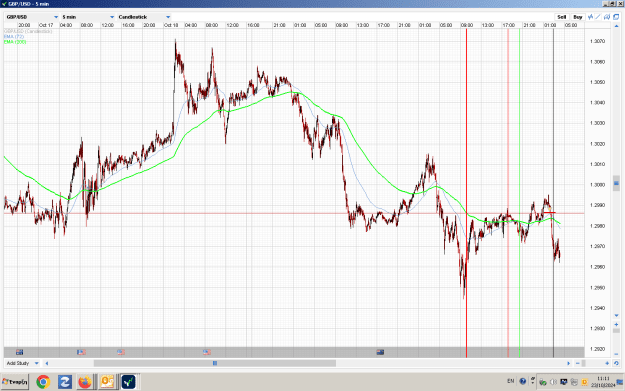
Task: Click the safely remove hardware tray icon
Action: pyautogui.click(x=542, y=382)
